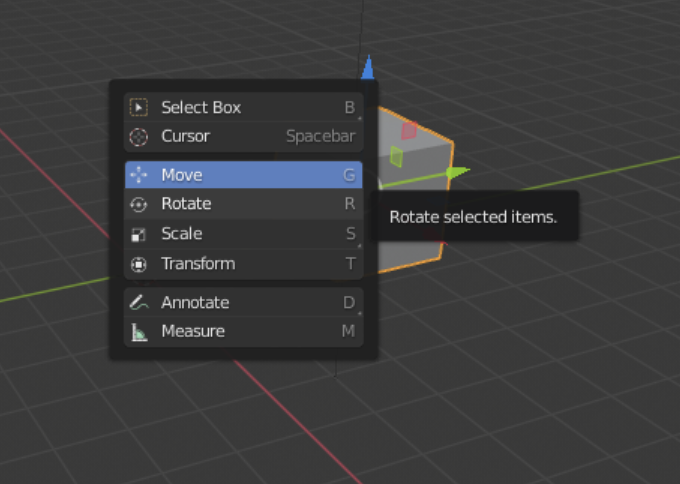This screenshot has width=680, height=484.
Task: Click the Annotate menu label
Action: 195,302
